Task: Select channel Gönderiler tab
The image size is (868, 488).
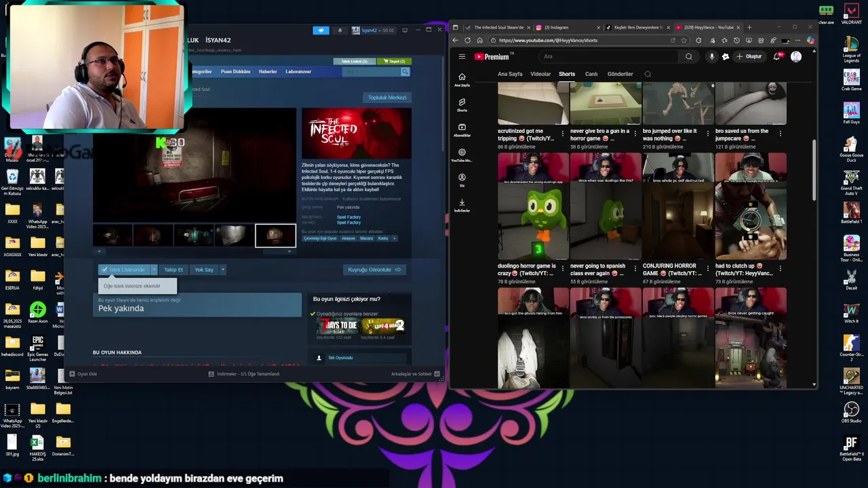Action: coord(620,74)
